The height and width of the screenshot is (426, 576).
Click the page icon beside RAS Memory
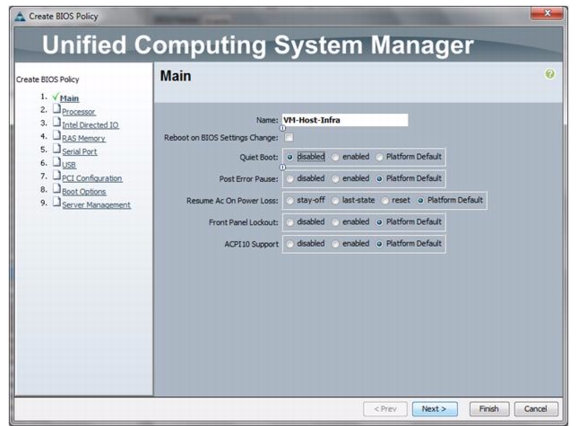57,136
